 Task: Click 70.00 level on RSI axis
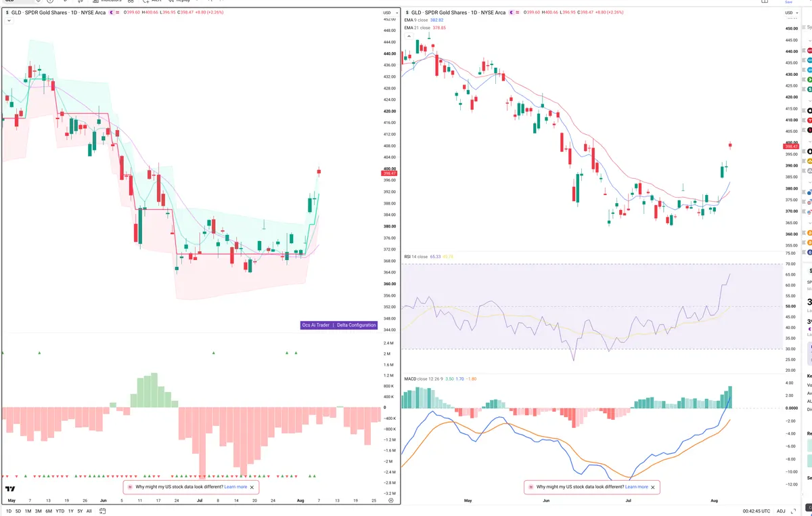point(790,264)
